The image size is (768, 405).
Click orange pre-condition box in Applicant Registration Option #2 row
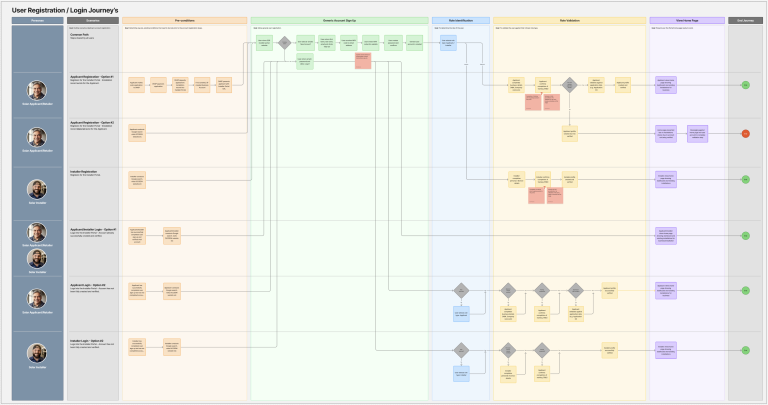click(x=137, y=133)
